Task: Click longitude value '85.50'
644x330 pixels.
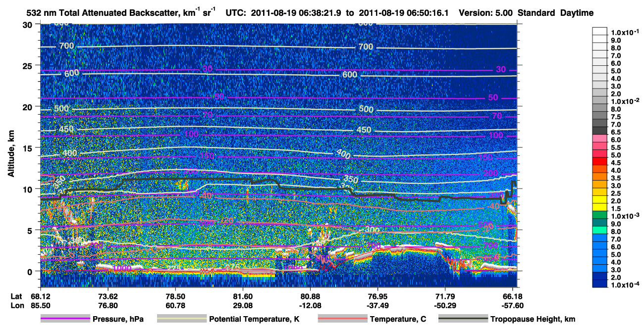Action: pyautogui.click(x=41, y=305)
